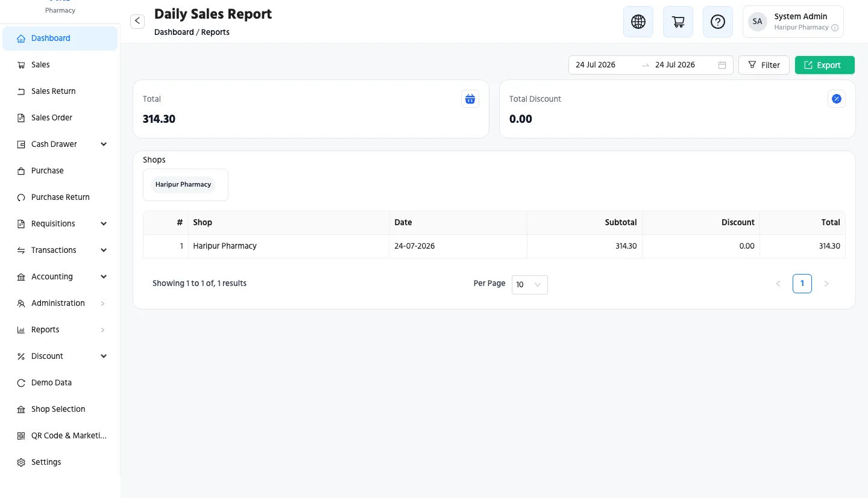Image resolution: width=868 pixels, height=498 pixels.
Task: Click the Sales Order document icon
Action: [21, 118]
